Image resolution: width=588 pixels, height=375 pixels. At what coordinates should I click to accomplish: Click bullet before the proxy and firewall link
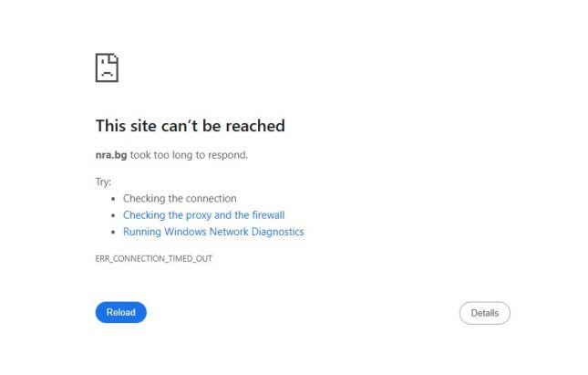coord(113,216)
